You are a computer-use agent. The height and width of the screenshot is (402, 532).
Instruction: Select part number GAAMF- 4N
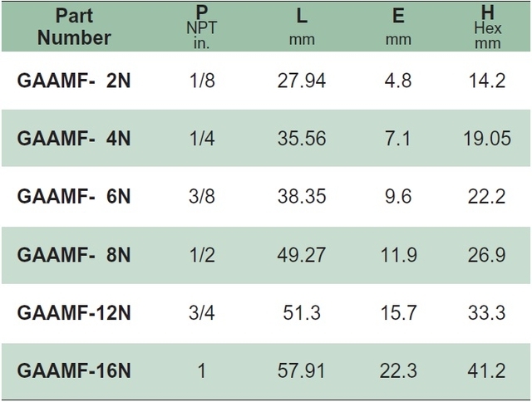pyautogui.click(x=74, y=139)
